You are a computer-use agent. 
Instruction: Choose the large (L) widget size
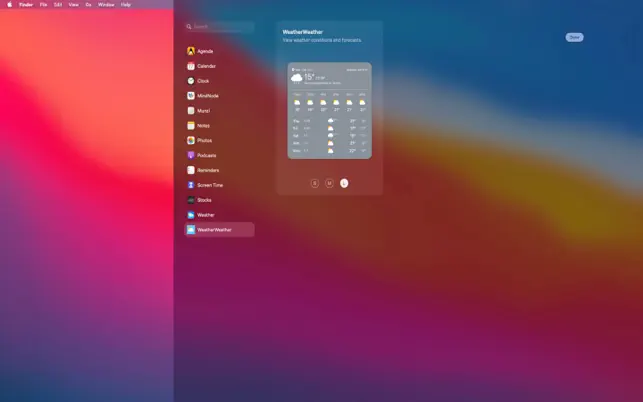click(344, 183)
